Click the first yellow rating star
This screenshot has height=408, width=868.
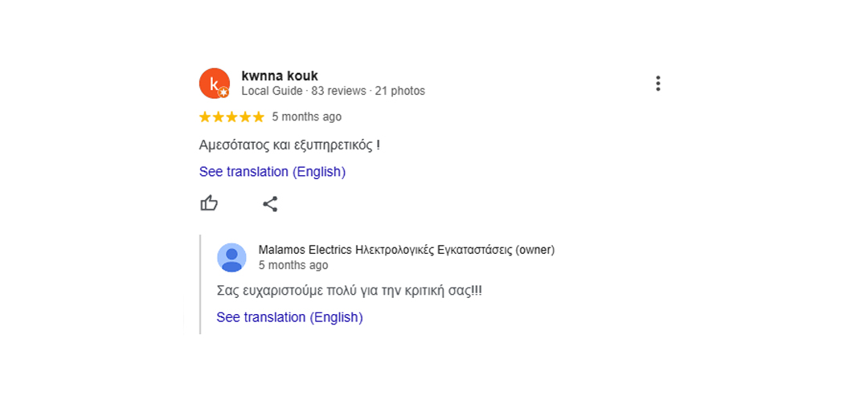tap(205, 116)
